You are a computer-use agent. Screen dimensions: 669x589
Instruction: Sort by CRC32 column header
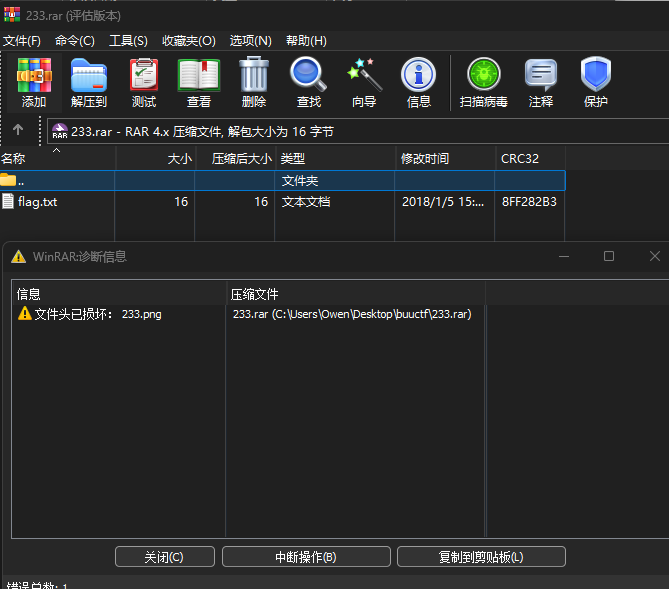(x=531, y=158)
